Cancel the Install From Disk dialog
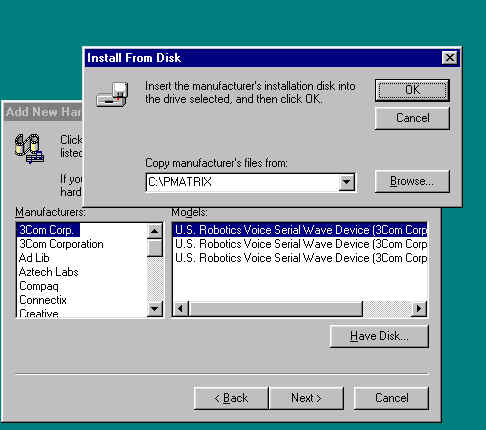486x430 pixels. click(x=412, y=118)
